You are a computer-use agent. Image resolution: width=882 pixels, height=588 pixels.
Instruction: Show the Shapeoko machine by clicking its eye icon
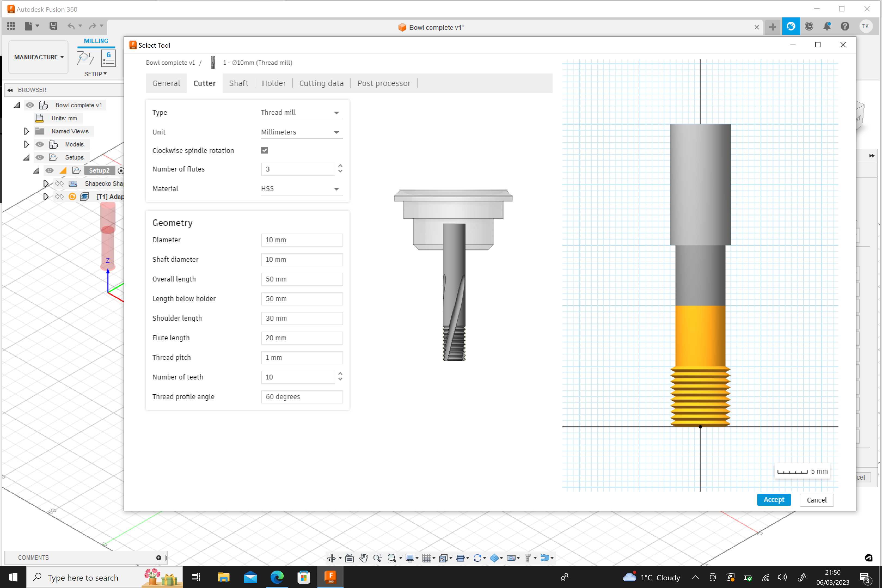click(59, 183)
